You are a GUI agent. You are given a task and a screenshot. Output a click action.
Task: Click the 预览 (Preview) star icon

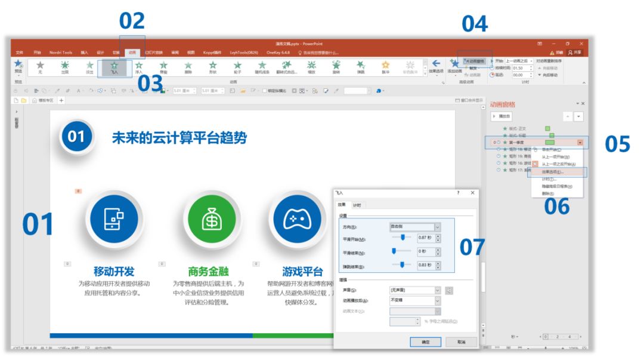(x=18, y=64)
